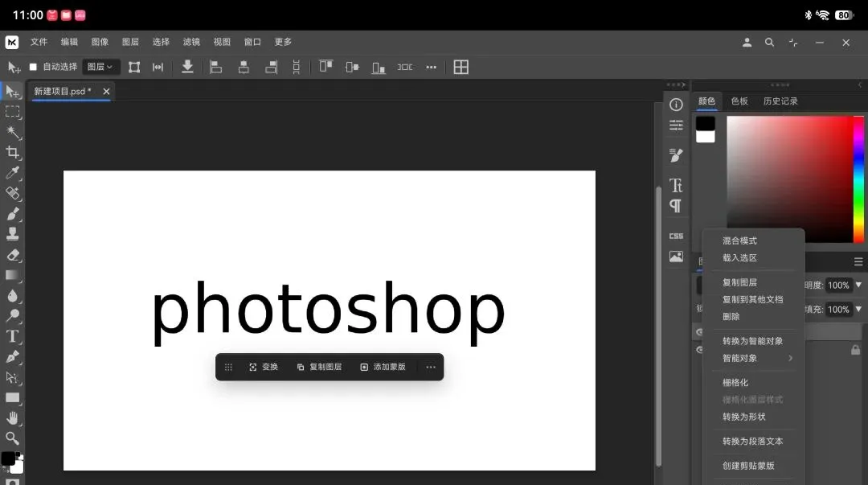
Task: Click the four-square grid icon in options bar
Action: 461,67
